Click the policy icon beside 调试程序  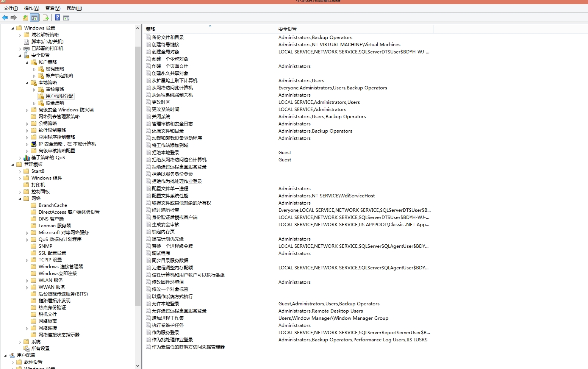[149, 253]
